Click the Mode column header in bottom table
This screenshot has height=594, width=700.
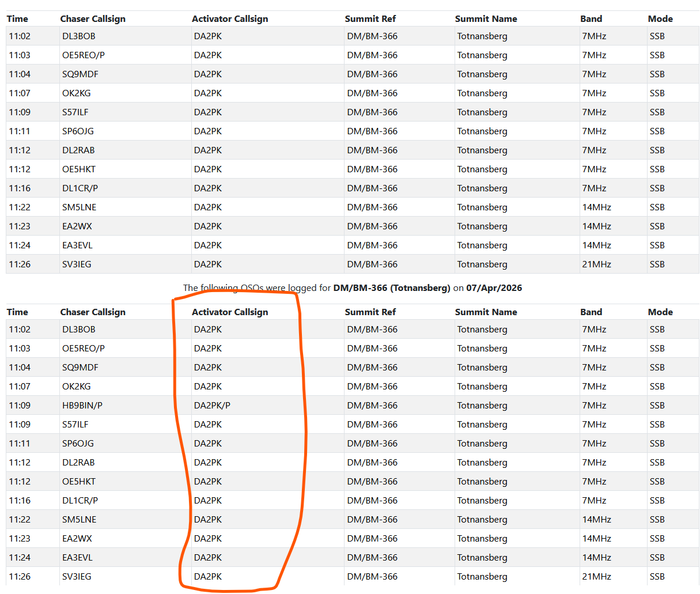point(660,312)
